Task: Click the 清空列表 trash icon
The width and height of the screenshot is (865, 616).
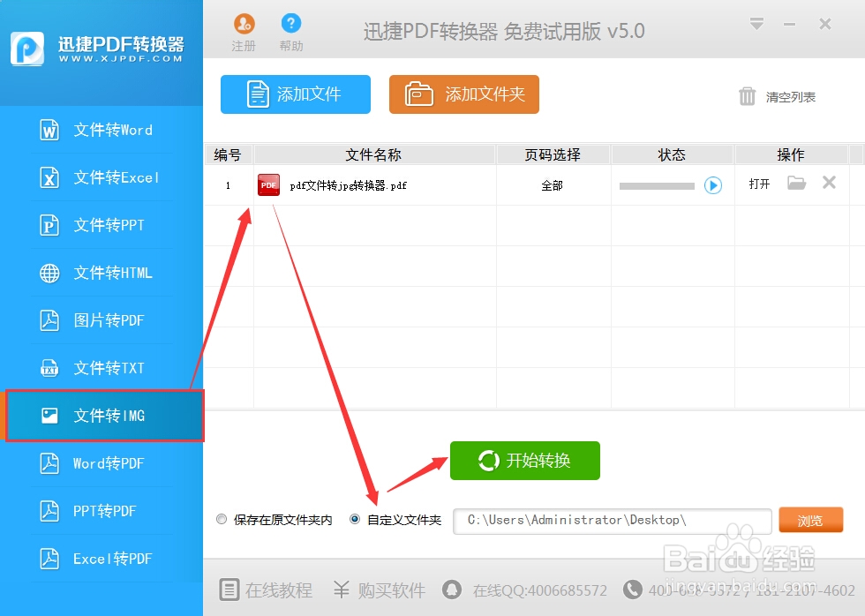Action: tap(748, 98)
